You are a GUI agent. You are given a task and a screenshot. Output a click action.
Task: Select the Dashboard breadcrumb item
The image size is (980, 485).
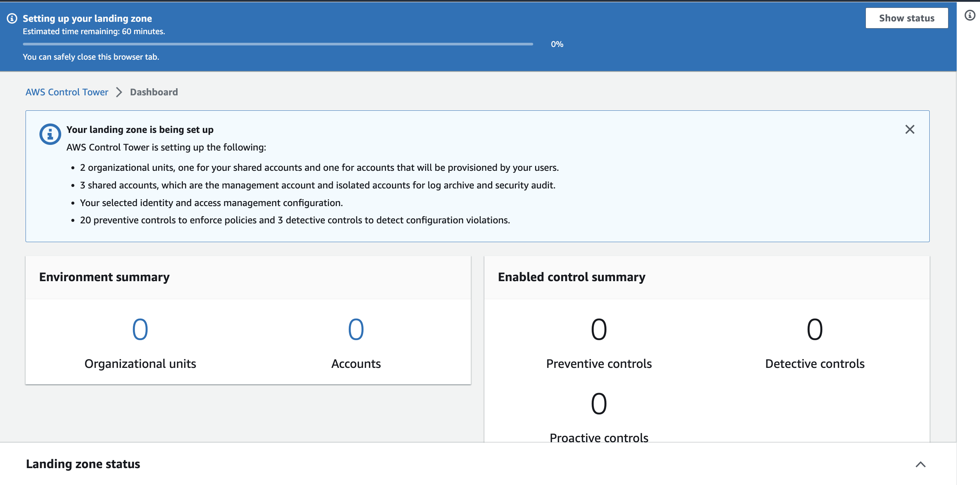point(154,92)
